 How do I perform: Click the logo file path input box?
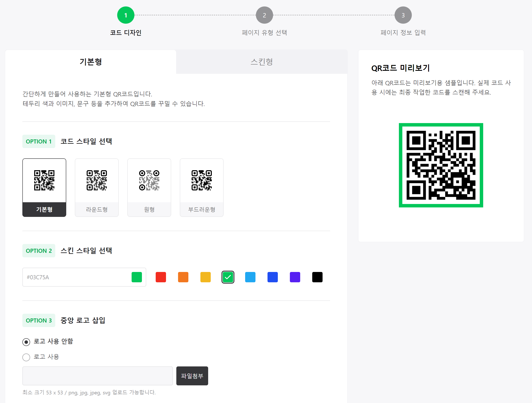tap(97, 376)
